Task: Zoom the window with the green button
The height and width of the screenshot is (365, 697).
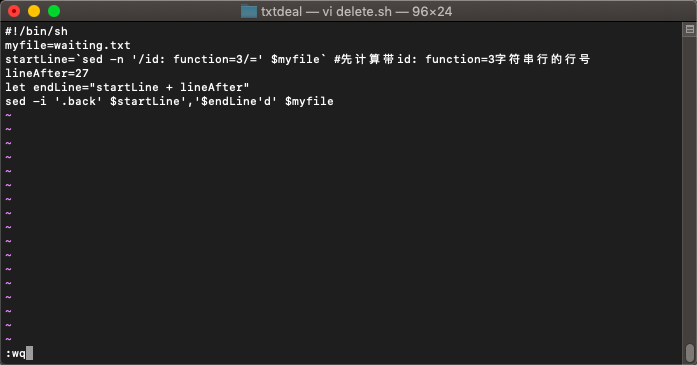Action: [x=54, y=11]
